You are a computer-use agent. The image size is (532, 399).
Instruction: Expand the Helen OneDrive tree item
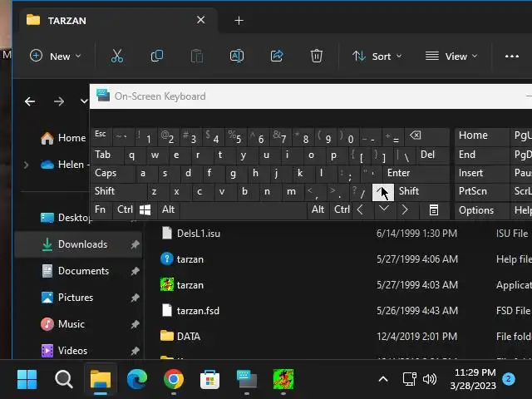coord(26,165)
